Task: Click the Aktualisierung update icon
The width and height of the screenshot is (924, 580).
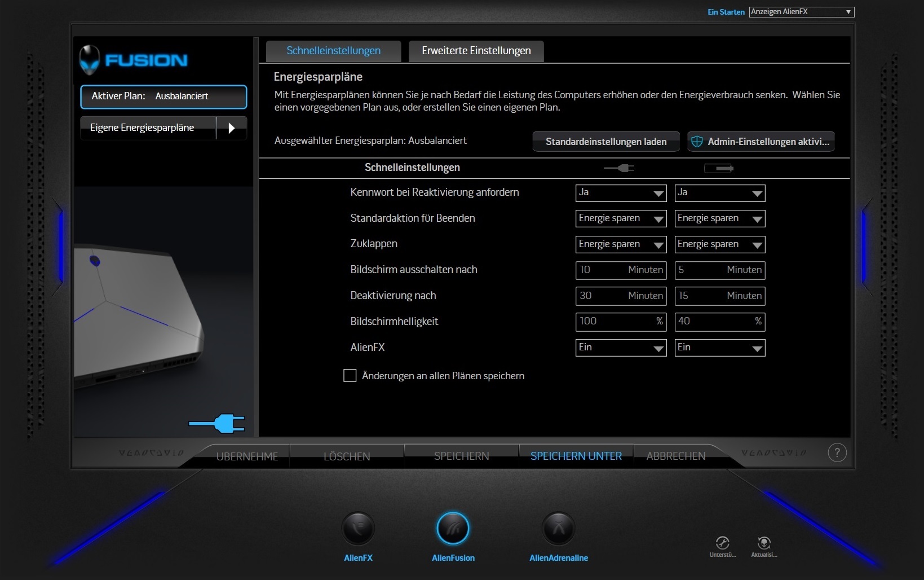Action: pos(764,543)
